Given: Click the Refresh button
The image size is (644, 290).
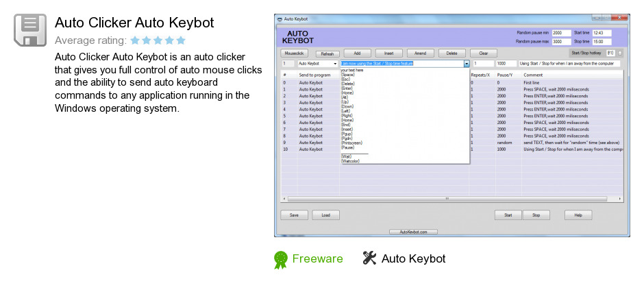Looking at the screenshot, I should point(327,53).
